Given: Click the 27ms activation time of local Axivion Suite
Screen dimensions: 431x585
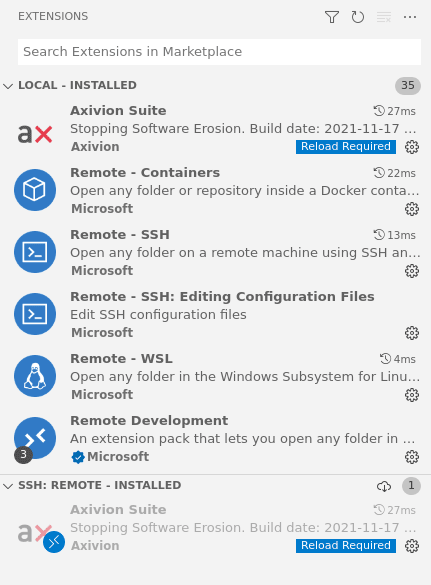Looking at the screenshot, I should point(394,111).
